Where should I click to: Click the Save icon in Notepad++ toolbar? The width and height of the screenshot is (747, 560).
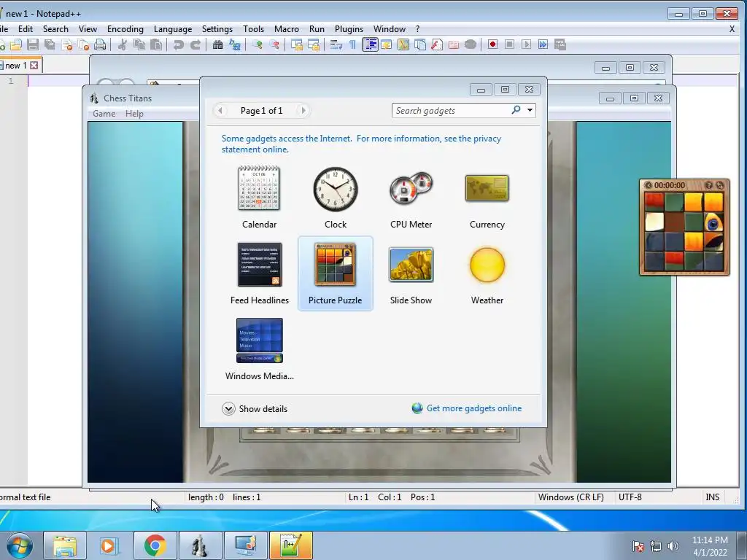pos(32,44)
